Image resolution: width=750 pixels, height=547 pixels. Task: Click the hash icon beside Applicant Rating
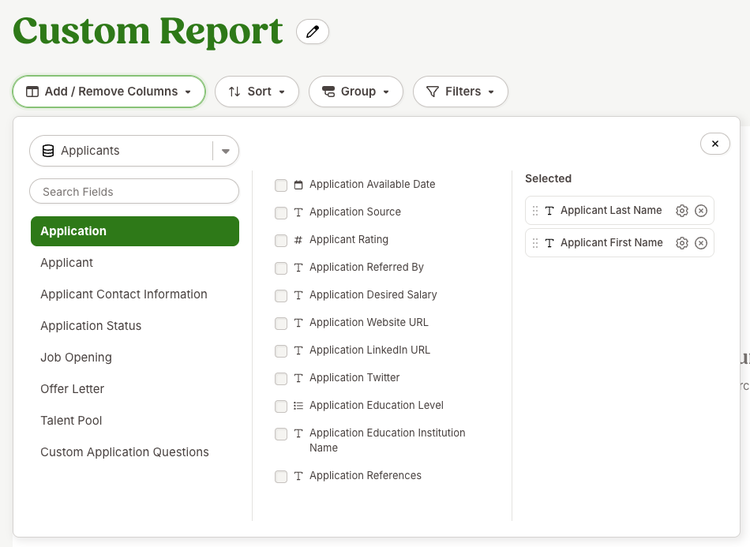tap(298, 240)
